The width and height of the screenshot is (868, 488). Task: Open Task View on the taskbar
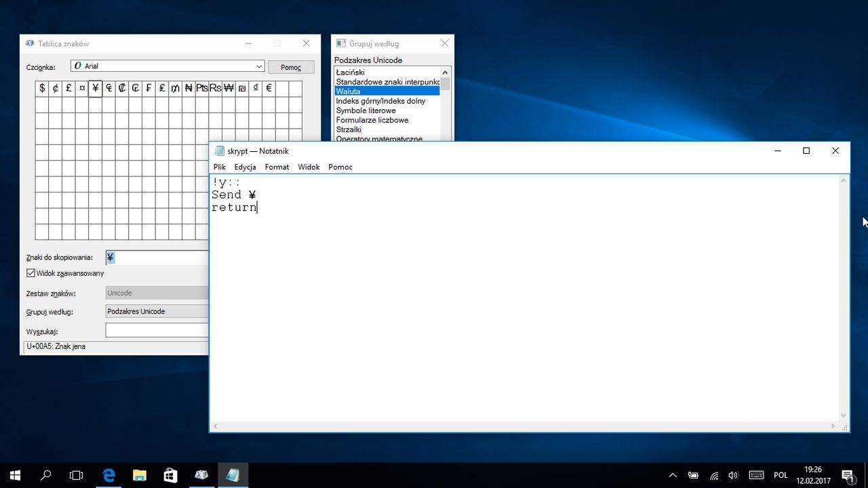[x=77, y=475]
